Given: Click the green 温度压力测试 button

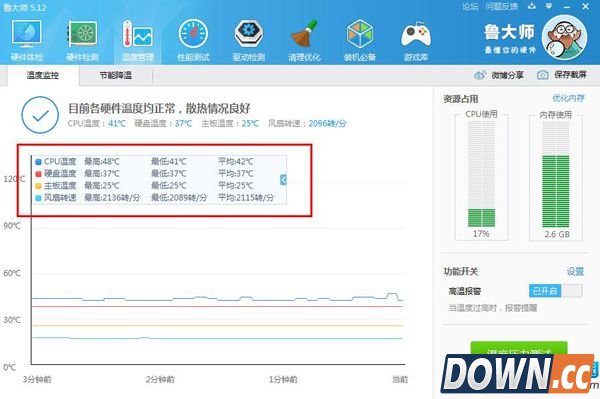Looking at the screenshot, I should [518, 349].
